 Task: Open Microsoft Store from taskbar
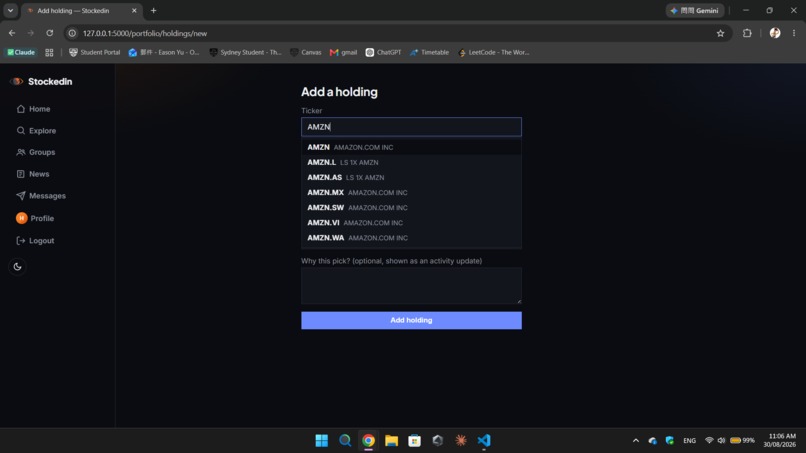[x=414, y=441]
